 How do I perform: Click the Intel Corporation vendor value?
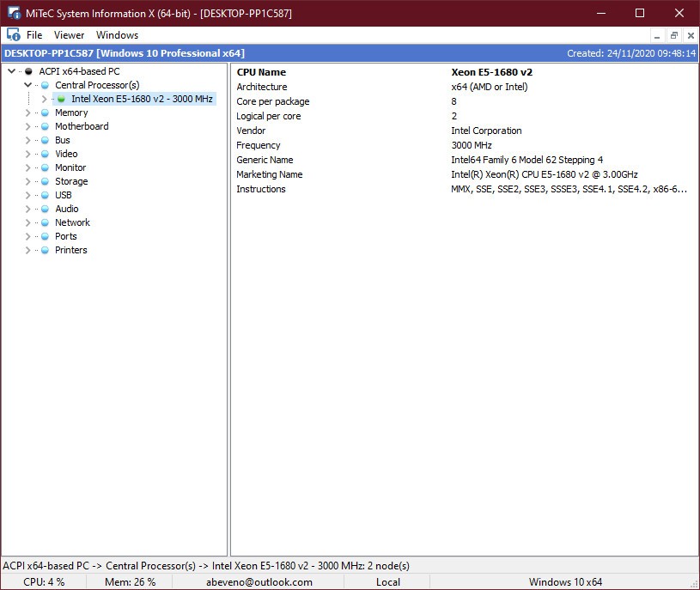point(486,131)
